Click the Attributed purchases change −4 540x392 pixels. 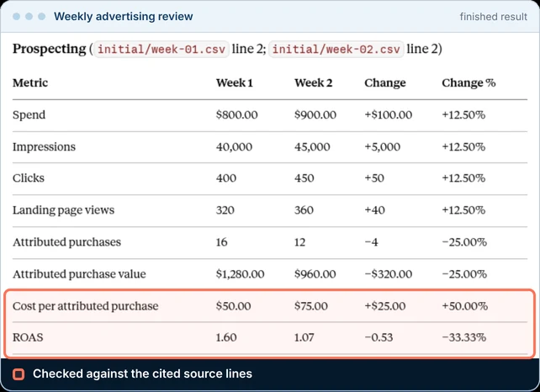pyautogui.click(x=371, y=242)
